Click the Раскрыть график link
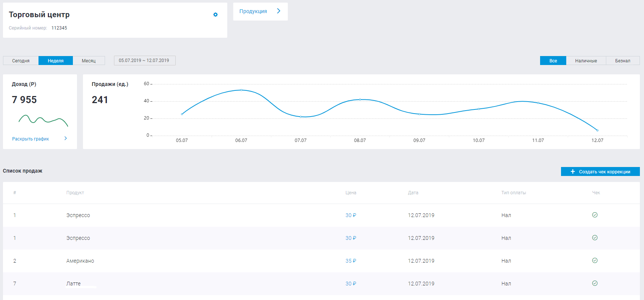Image resolution: width=644 pixels, height=300 pixels. (x=31, y=139)
